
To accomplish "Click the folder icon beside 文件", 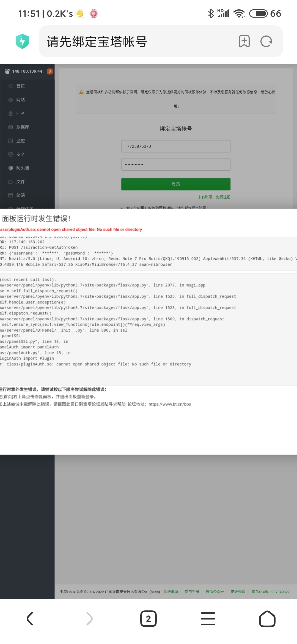I will (x=11, y=182).
